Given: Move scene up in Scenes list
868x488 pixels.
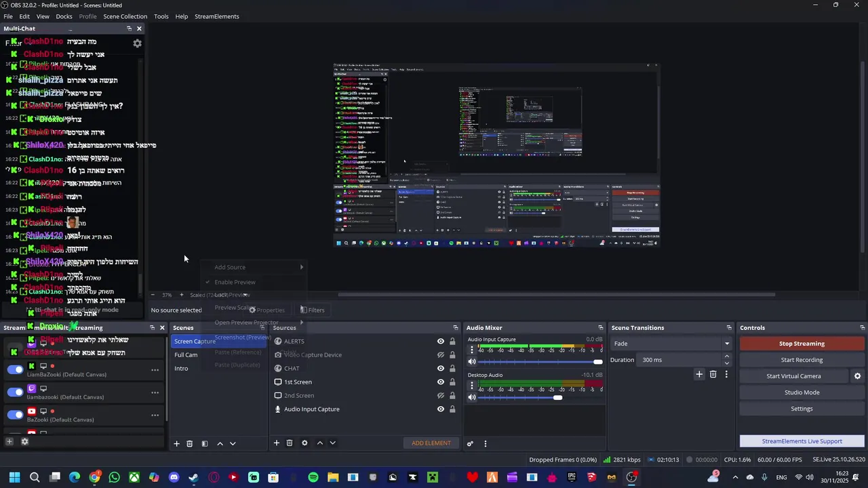Looking at the screenshot, I should point(220,443).
